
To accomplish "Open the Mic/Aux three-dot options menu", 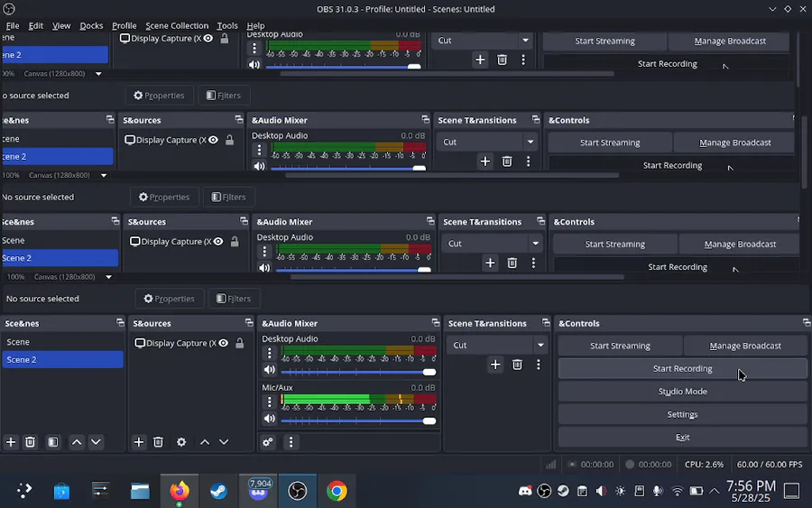I will 269,402.
